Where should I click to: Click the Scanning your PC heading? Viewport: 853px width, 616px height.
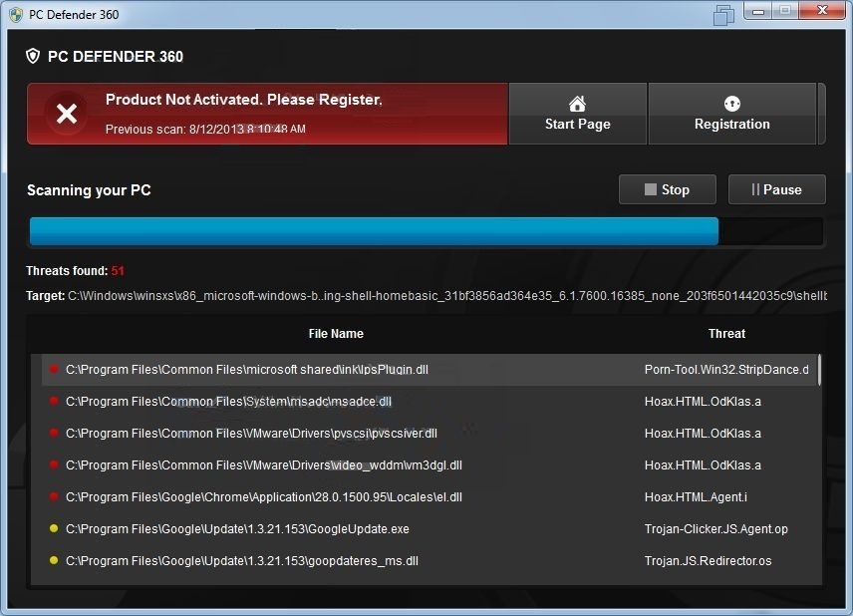89,190
